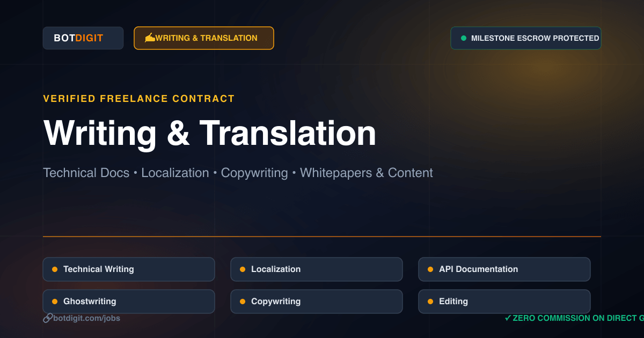Image resolution: width=644 pixels, height=338 pixels.
Task: Select the Ghostwriting skill tag
Action: [129, 302]
